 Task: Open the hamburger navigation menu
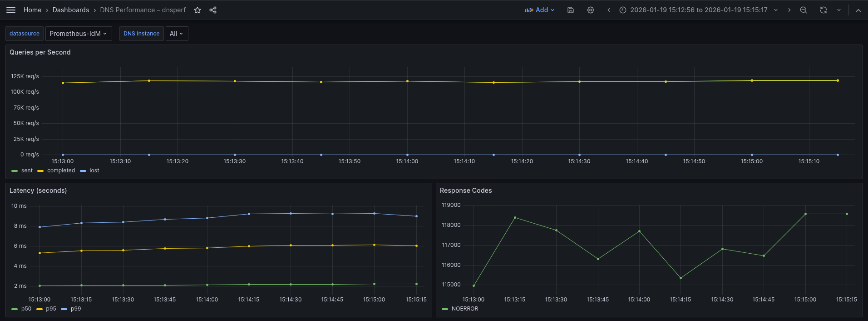pos(11,10)
